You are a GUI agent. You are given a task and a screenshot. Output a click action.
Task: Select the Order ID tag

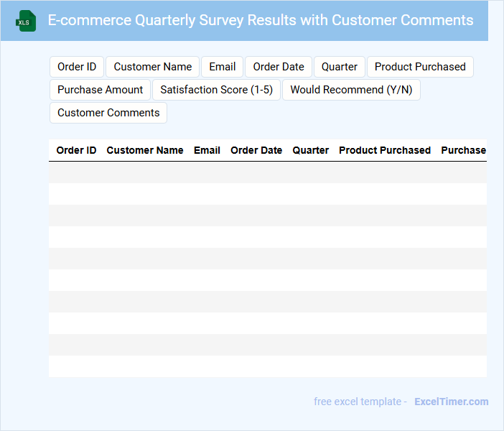(x=77, y=67)
